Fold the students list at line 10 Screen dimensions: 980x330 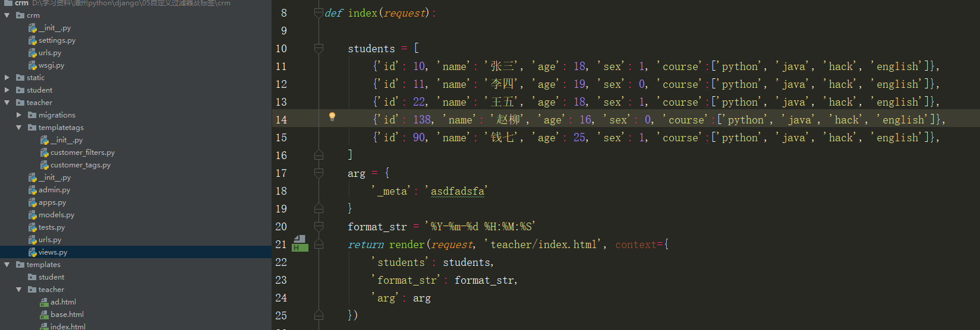coord(319,48)
